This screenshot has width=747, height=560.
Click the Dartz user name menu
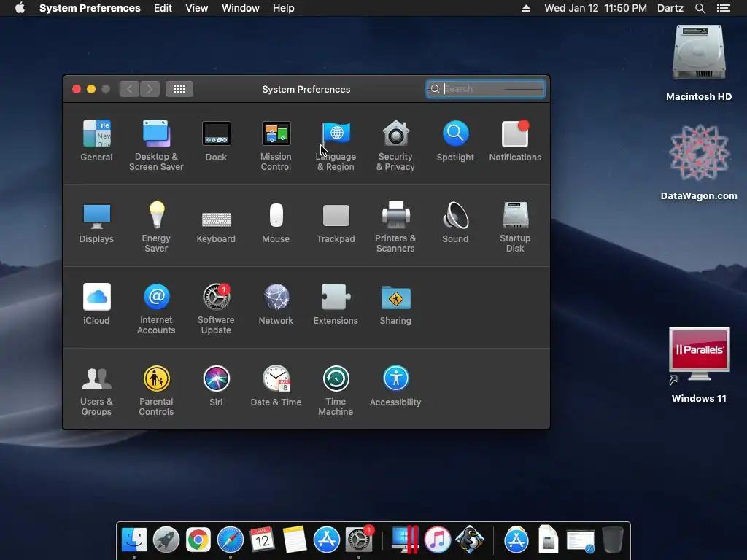(670, 8)
